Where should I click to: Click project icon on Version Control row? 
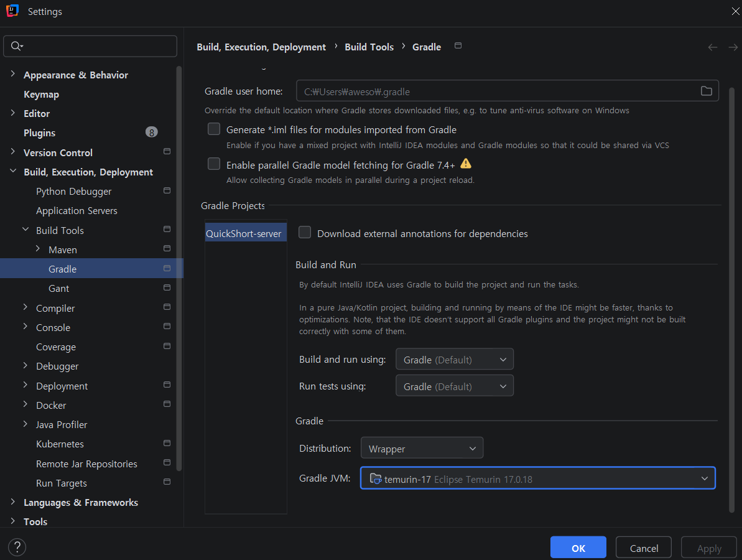click(167, 151)
